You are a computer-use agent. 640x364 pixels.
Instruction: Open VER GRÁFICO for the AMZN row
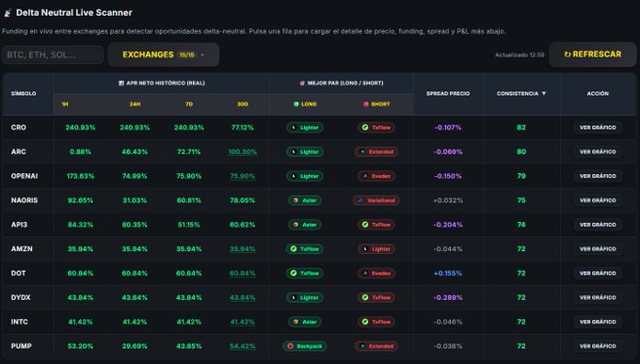click(598, 249)
